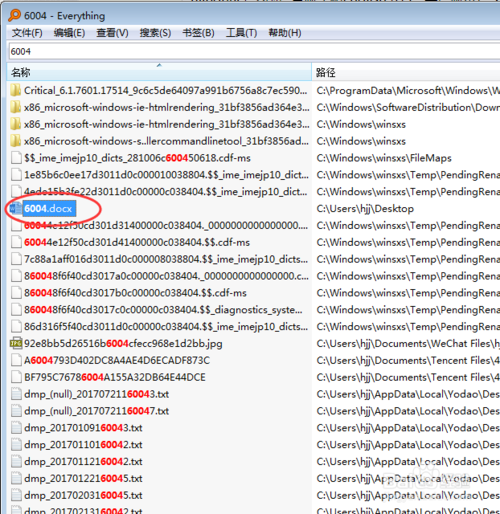This screenshot has height=514, width=500.
Task: Click folder icon for x86_microsoft-windows-s..llercommandlinetool
Action: (16, 141)
